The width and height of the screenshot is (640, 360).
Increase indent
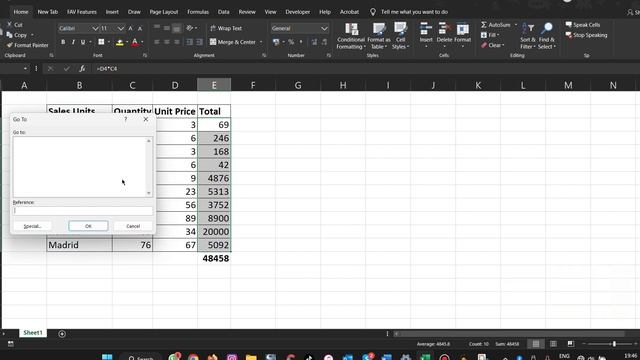[199, 42]
